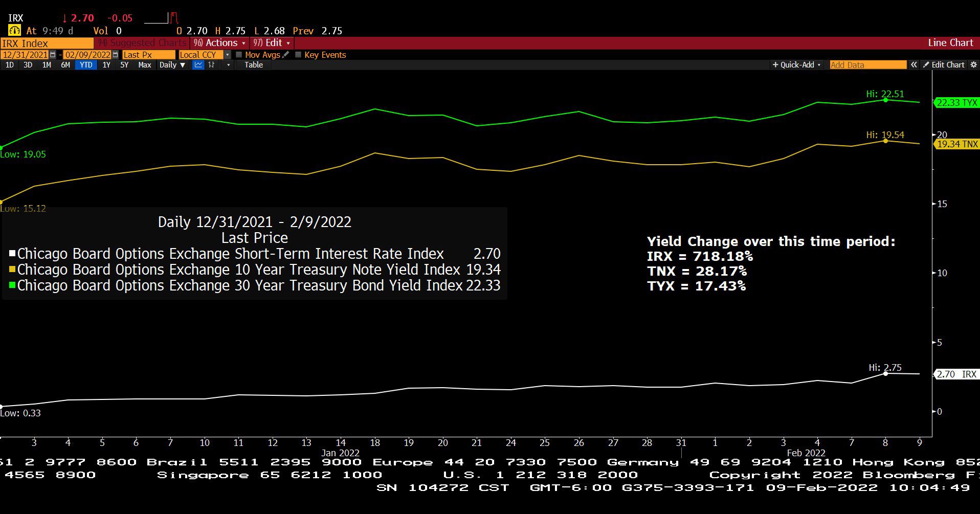
Task: Click the 19.34 TNX axis label
Action: pyautogui.click(x=956, y=144)
